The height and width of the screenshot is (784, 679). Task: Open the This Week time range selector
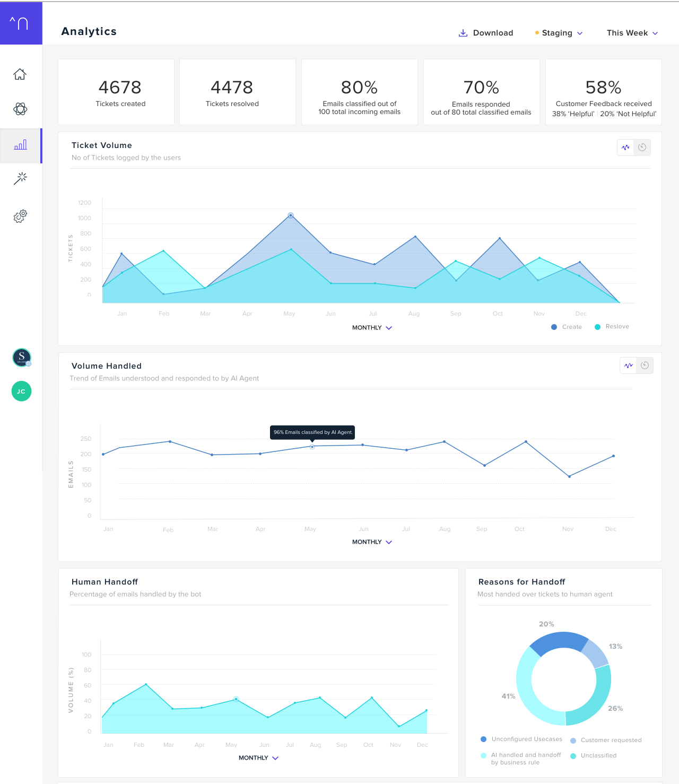[632, 33]
